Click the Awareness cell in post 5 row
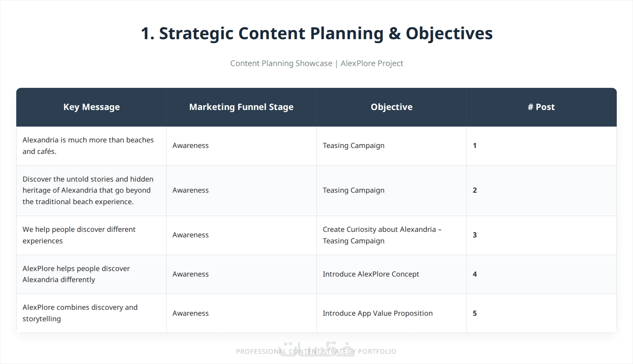This screenshot has height=364, width=633. click(241, 313)
